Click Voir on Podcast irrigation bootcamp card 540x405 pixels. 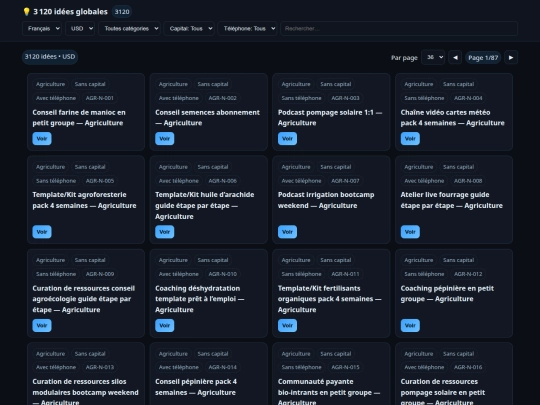pyautogui.click(x=288, y=232)
